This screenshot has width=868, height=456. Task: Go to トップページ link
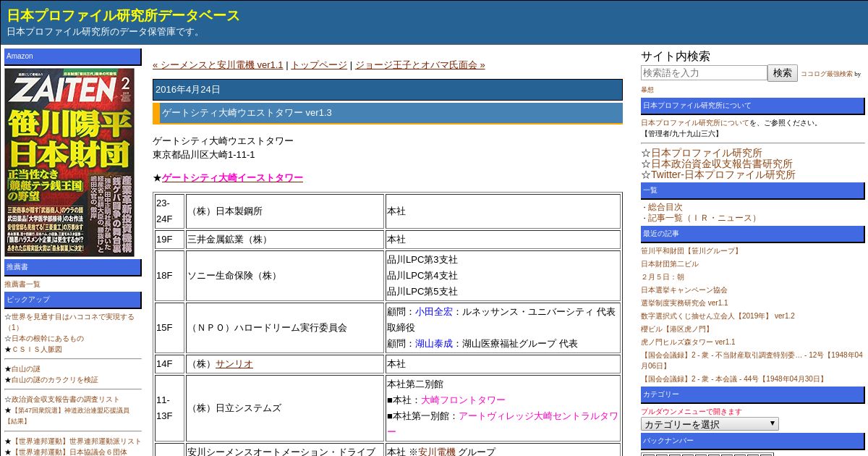[319, 64]
